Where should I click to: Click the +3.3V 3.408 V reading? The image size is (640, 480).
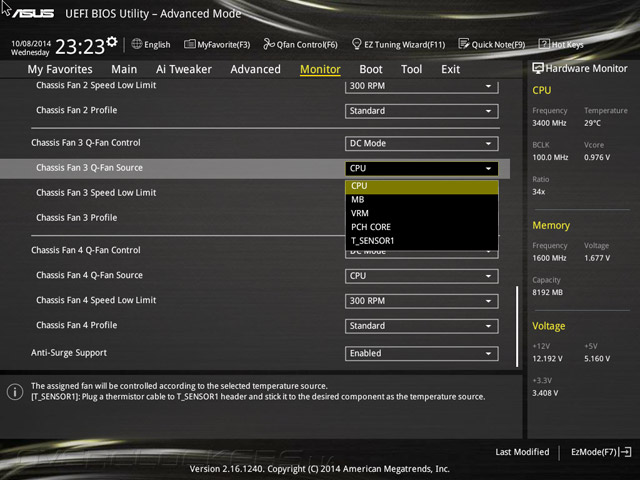click(x=545, y=393)
